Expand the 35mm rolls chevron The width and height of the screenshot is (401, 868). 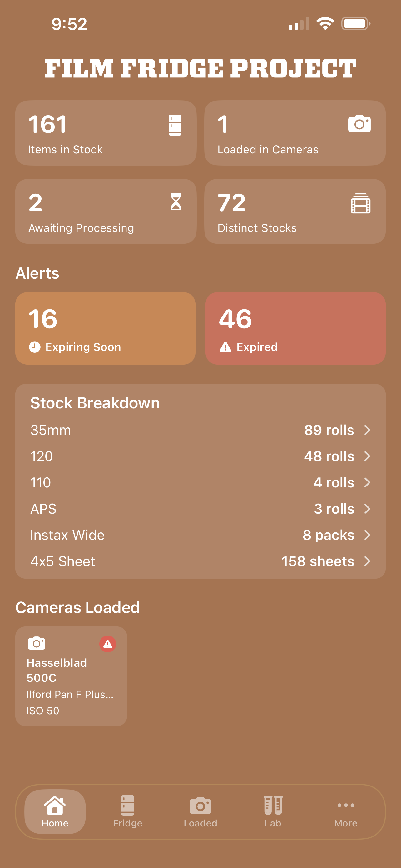pos(367,430)
